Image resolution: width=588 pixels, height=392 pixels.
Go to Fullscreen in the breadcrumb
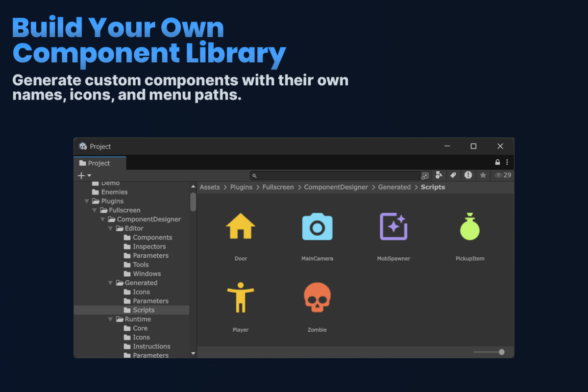tap(278, 187)
